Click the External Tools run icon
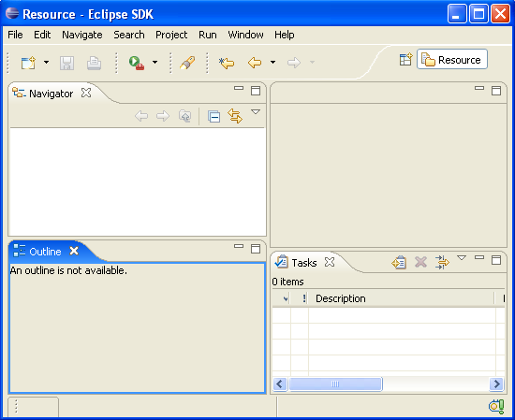 coord(137,63)
